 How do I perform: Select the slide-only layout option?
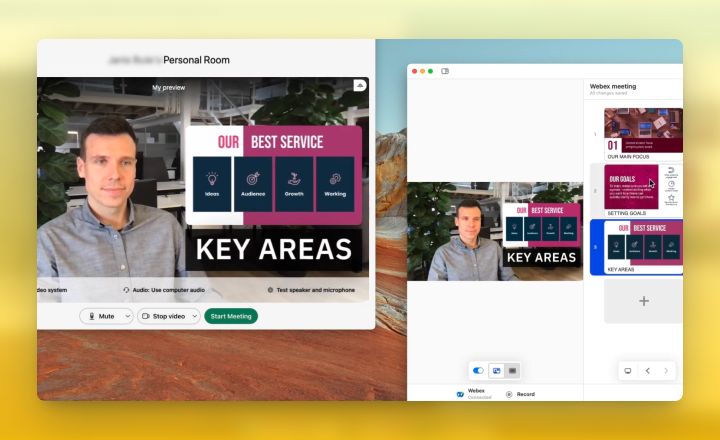pyautogui.click(x=512, y=370)
